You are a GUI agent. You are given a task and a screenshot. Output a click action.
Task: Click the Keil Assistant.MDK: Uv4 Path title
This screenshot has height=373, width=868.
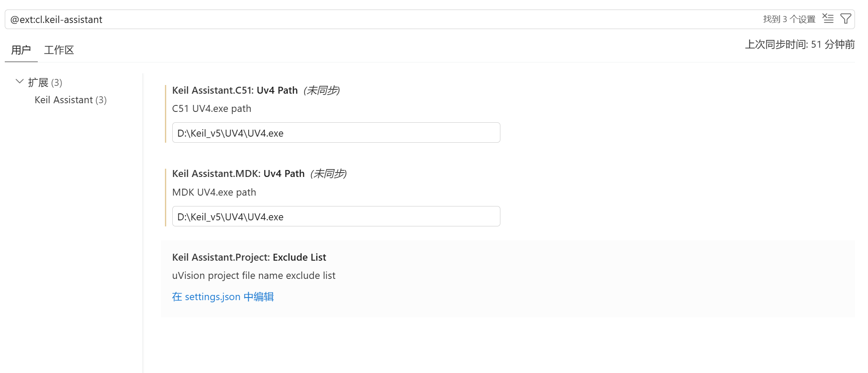(x=238, y=174)
